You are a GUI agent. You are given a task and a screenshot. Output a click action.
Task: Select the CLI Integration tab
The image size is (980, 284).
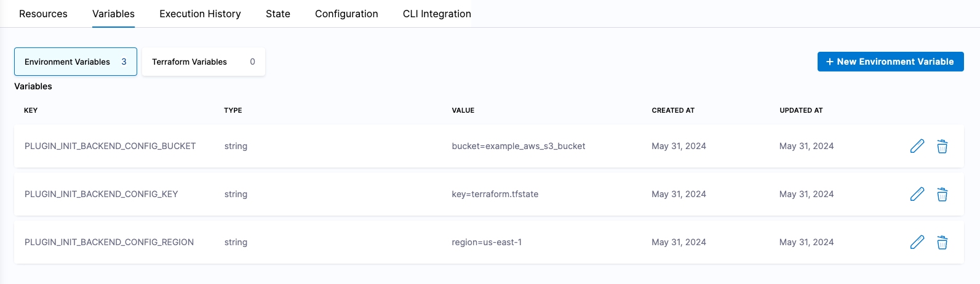pyautogui.click(x=437, y=14)
